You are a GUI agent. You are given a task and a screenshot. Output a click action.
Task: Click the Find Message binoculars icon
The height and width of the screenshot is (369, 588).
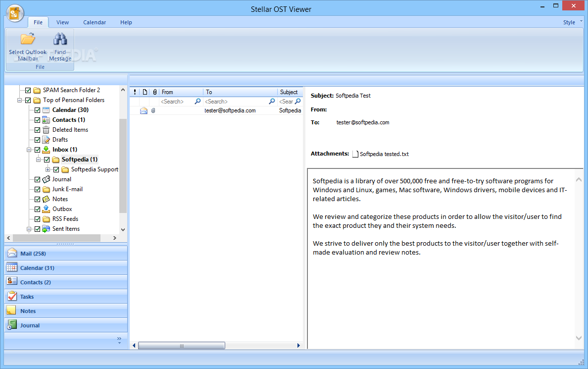point(60,39)
